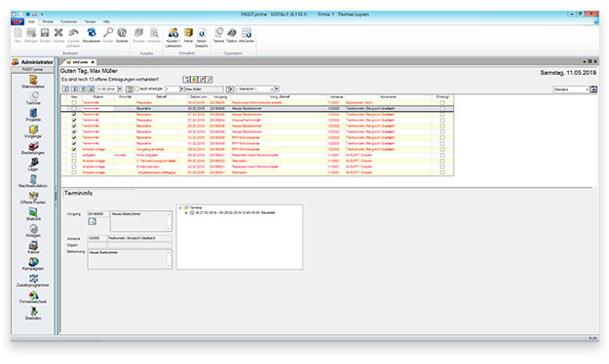Image resolution: width=609 pixels, height=364 pixels.
Task: Open Firmenwechsel in the sidebar
Action: 33,297
